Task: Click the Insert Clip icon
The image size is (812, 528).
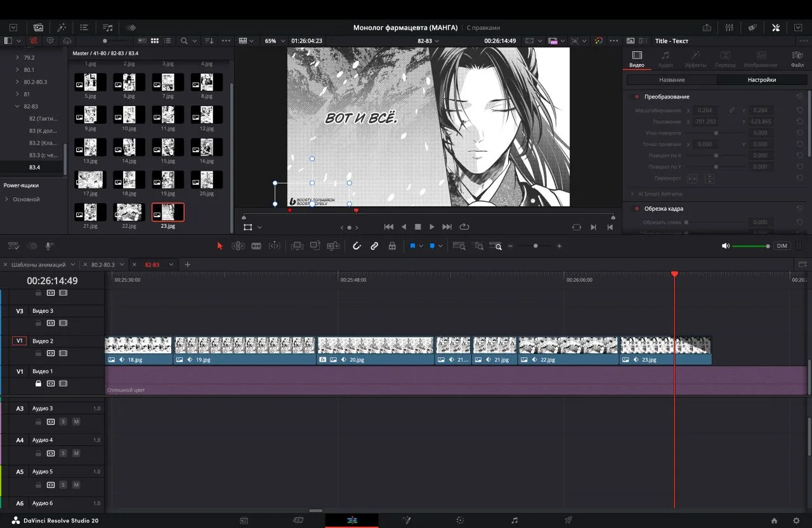Action: (x=296, y=246)
